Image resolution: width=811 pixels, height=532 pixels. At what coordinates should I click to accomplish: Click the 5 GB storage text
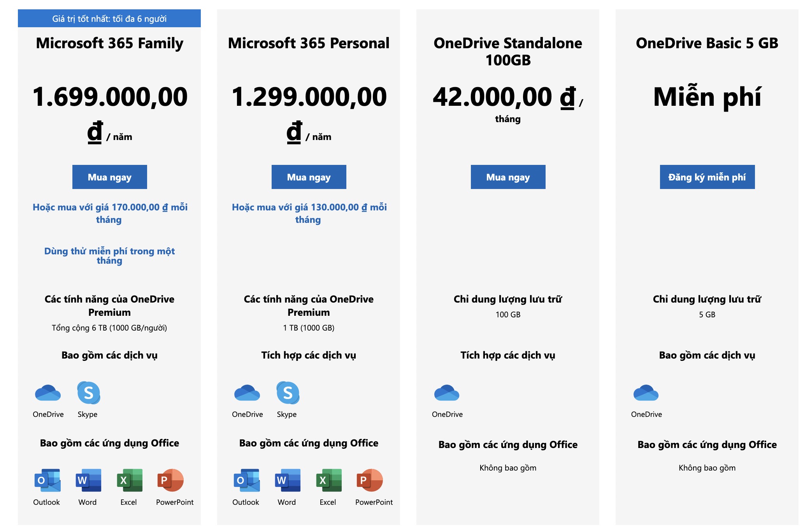click(x=707, y=315)
